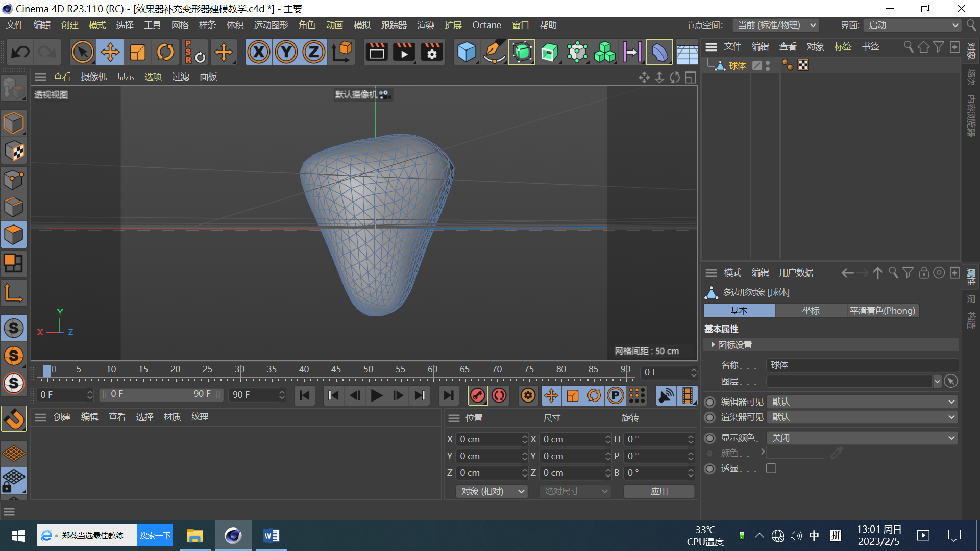Click the Undo arrow icon
Image resolution: width=980 pixels, height=551 pixels.
pyautogui.click(x=21, y=52)
